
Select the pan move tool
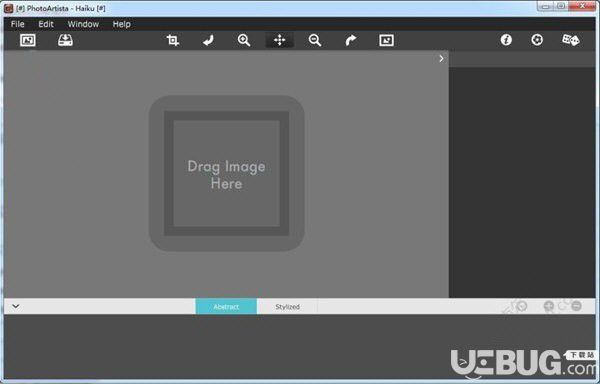pos(280,40)
